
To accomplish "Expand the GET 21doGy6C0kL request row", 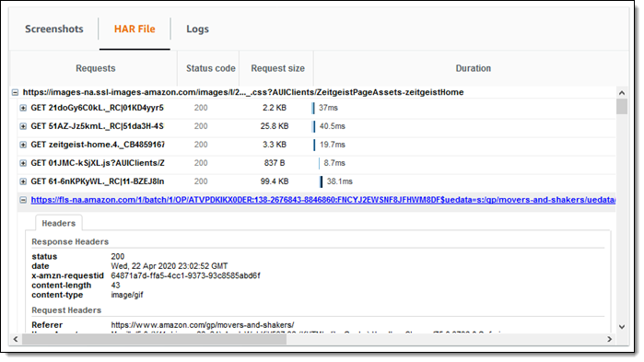I will (x=23, y=108).
